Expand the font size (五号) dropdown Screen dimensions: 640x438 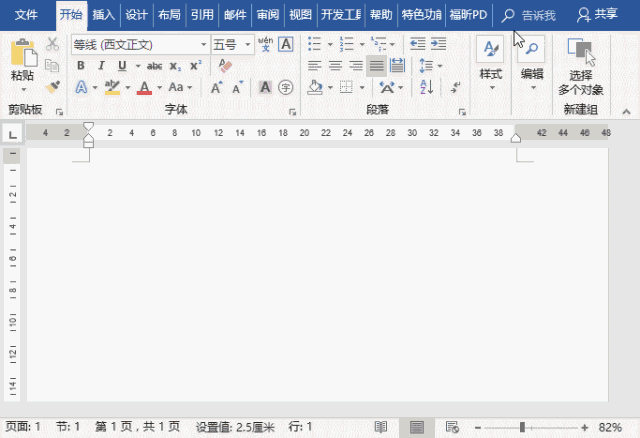245,44
